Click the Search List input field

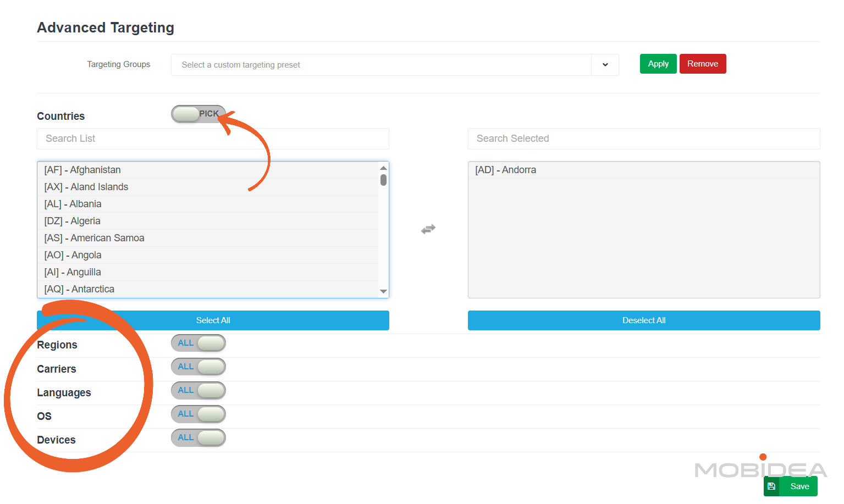[213, 139]
